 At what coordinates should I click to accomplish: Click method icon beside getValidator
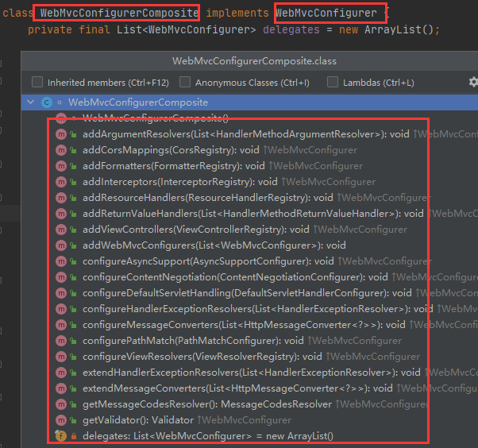[61, 419]
